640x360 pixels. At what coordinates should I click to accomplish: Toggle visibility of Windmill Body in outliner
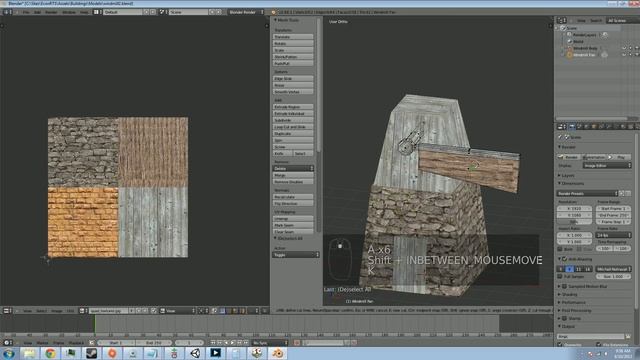tap(624, 48)
